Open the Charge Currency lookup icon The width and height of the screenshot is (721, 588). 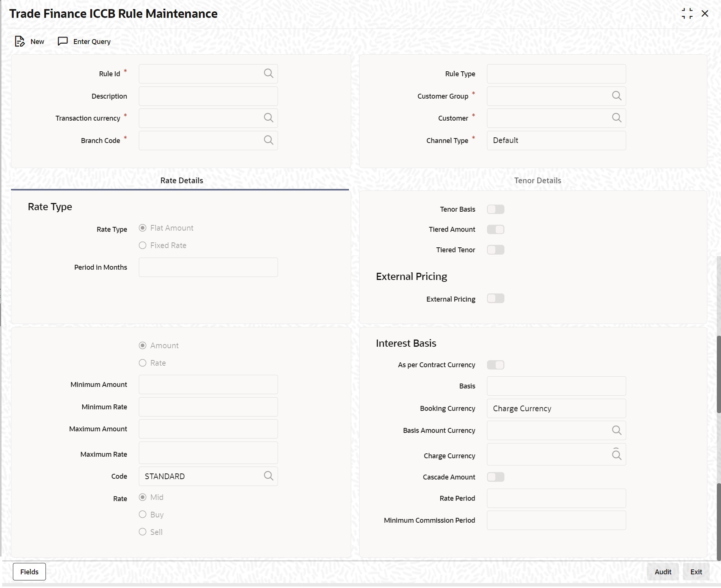[616, 454]
